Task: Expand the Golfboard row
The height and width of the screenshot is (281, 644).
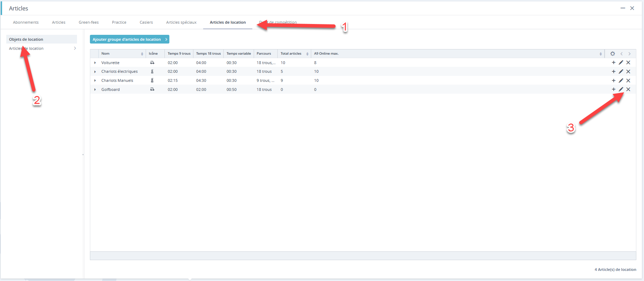Action: 95,89
